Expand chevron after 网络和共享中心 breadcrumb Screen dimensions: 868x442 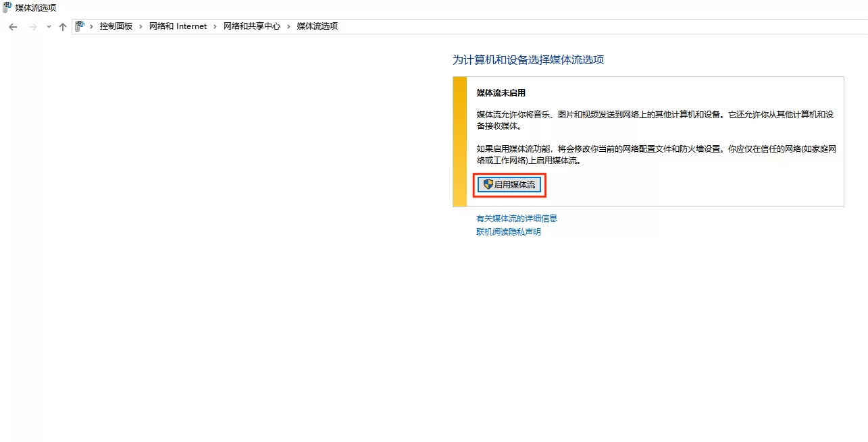point(288,26)
